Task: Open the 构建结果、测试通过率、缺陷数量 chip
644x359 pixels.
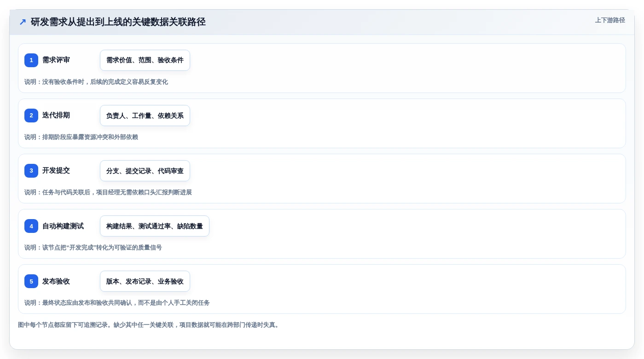Action: click(x=155, y=226)
